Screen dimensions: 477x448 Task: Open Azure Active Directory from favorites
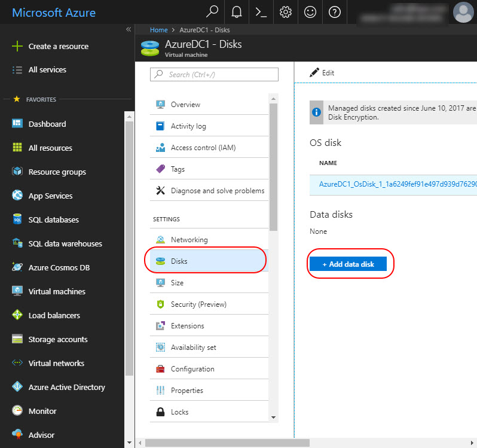pos(66,387)
